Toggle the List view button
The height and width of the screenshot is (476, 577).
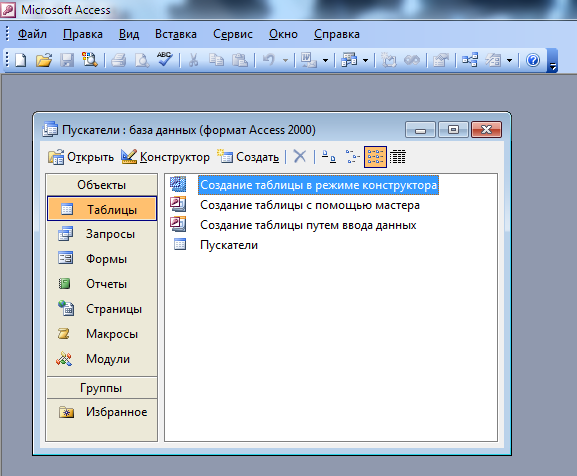375,157
